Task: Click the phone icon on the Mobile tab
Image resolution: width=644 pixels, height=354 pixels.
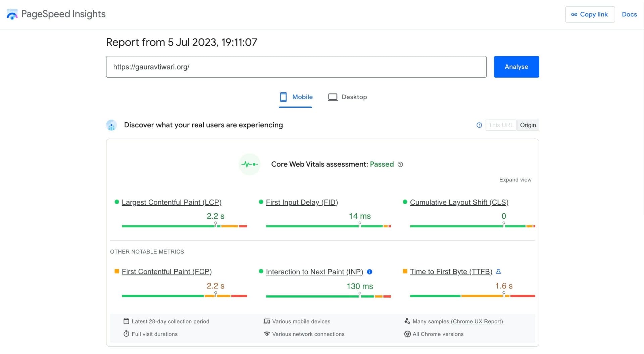Action: point(284,97)
